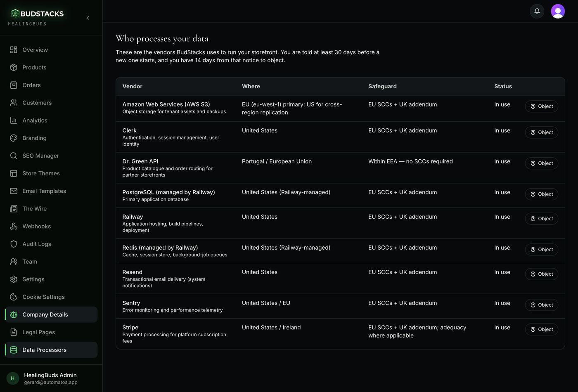Object to Redis (managed by Railway)
The width and height of the screenshot is (578, 392).
point(541,250)
